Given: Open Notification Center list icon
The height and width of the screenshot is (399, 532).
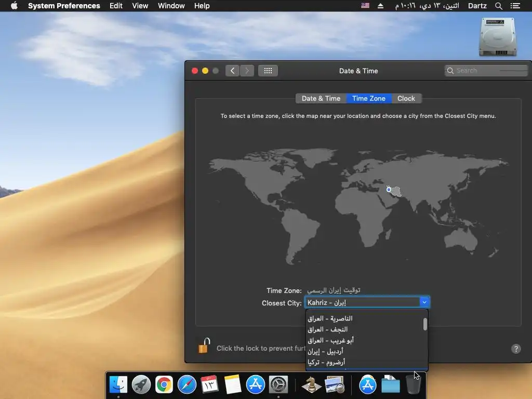Looking at the screenshot, I should [x=515, y=6].
